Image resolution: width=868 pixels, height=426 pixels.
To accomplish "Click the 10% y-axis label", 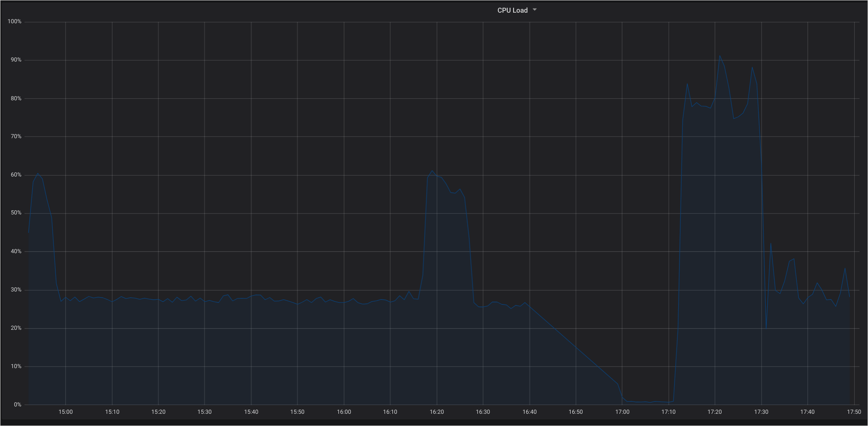I will (x=16, y=366).
